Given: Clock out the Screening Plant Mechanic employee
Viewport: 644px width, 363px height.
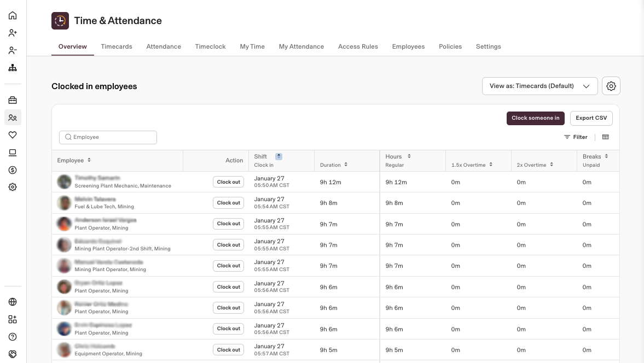Looking at the screenshot, I should 228,182.
